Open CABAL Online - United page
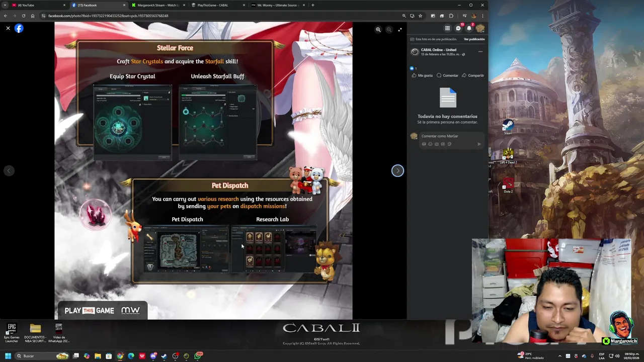This screenshot has width=644, height=362. point(438,50)
